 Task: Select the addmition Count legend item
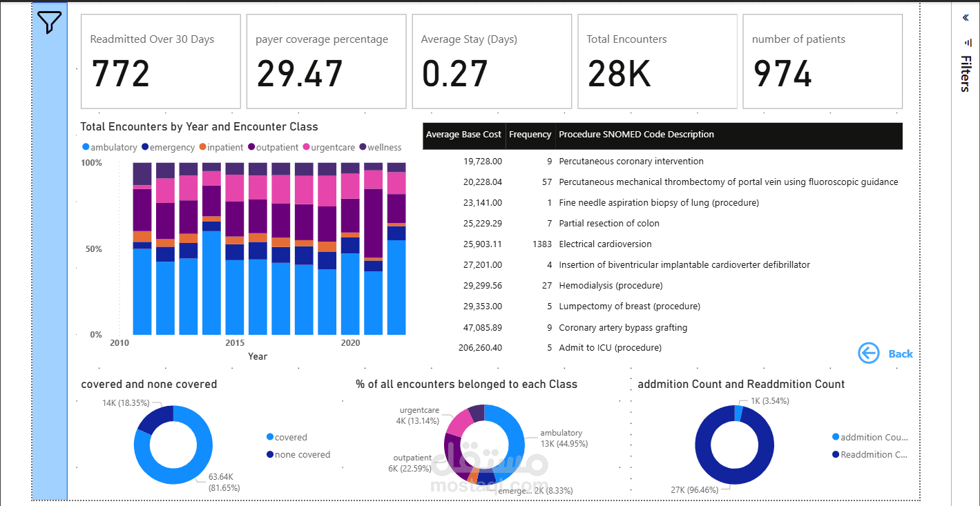point(871,437)
